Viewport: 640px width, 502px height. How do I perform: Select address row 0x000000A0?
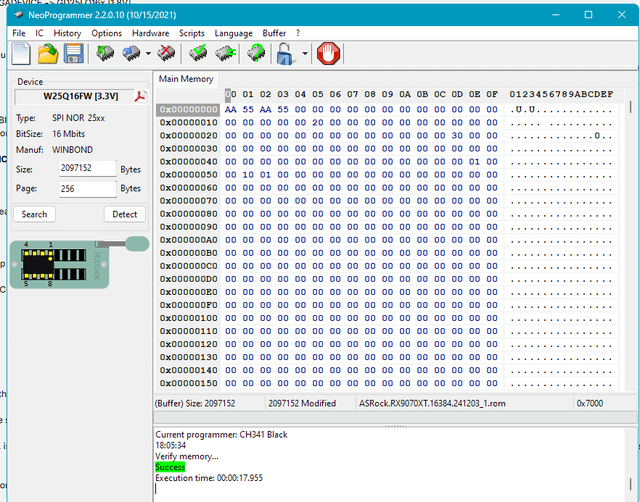point(189,240)
